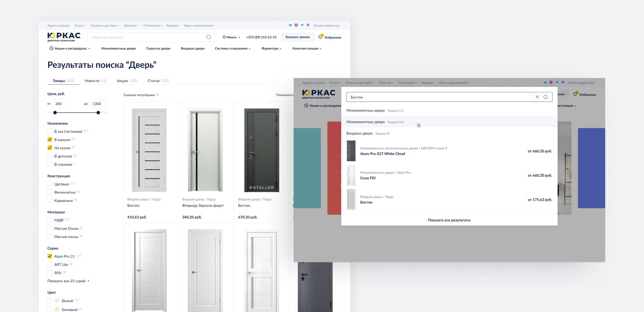Screen dimensions: 644x312
Task: Click the search magnifier icon in catalog field
Action: (x=209, y=37)
